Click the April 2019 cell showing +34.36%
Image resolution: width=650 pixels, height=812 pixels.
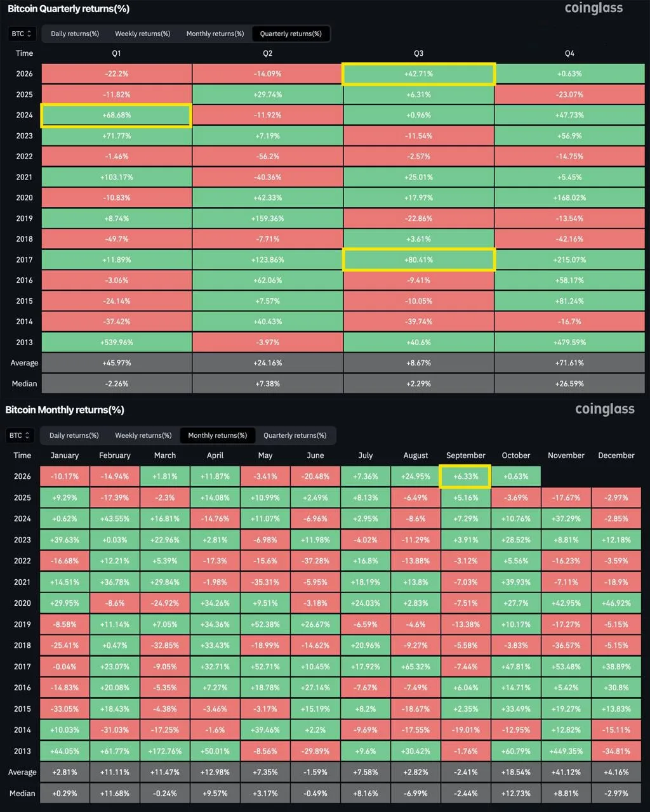coord(215,624)
